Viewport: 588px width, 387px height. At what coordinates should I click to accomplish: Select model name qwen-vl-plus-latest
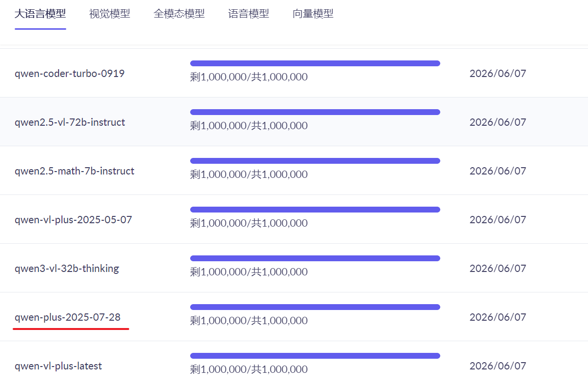[x=59, y=366]
